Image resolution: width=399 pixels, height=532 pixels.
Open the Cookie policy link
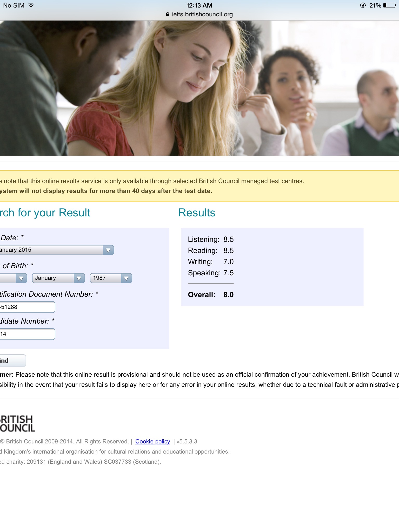click(x=153, y=442)
